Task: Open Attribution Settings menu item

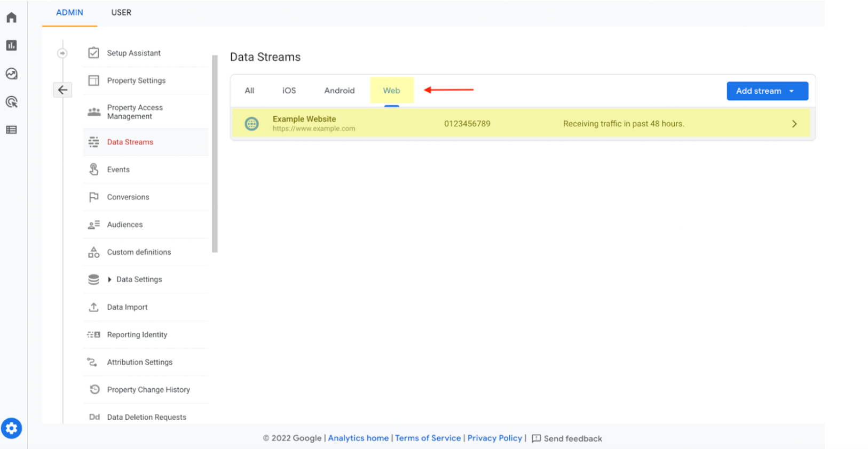Action: [x=146, y=362]
